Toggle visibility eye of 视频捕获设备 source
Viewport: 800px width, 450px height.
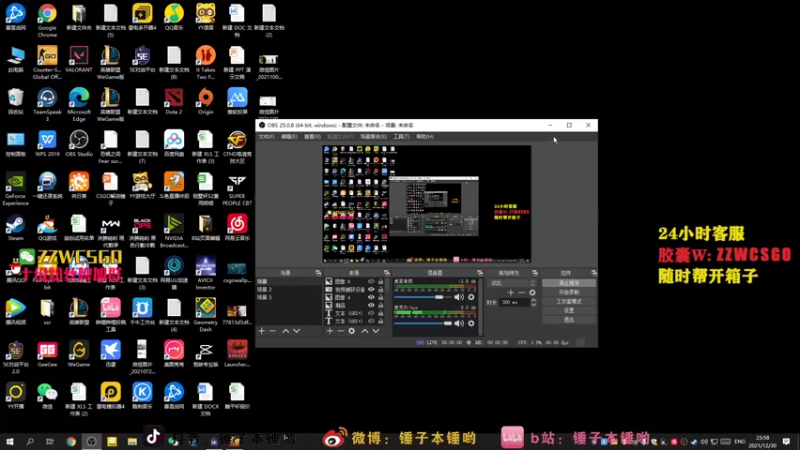pyautogui.click(x=371, y=289)
